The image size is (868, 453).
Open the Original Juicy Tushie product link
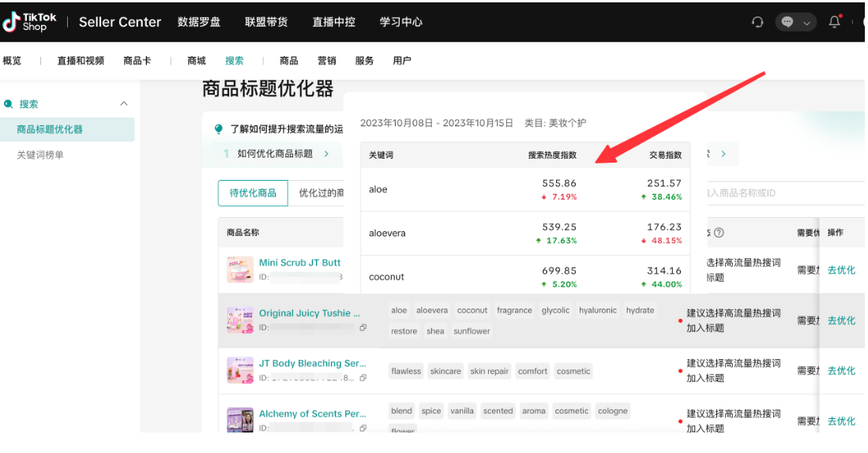[x=310, y=313]
